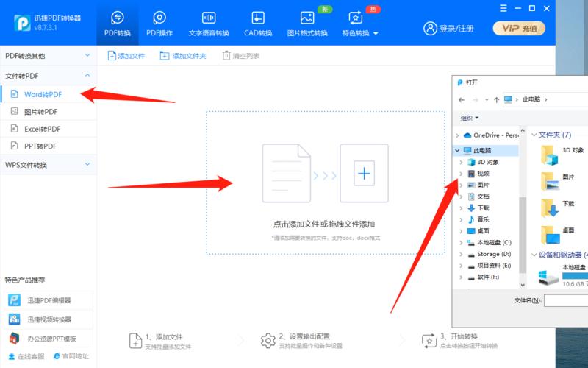Select Word转PDF in sidebar
588x368 pixels.
tap(48, 94)
